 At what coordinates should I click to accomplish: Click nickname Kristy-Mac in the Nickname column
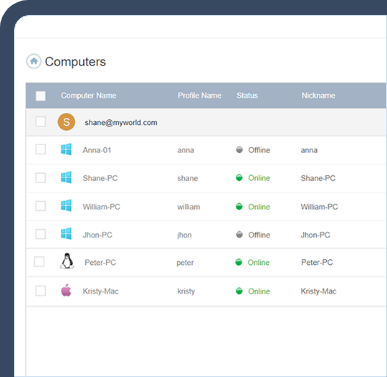point(318,291)
